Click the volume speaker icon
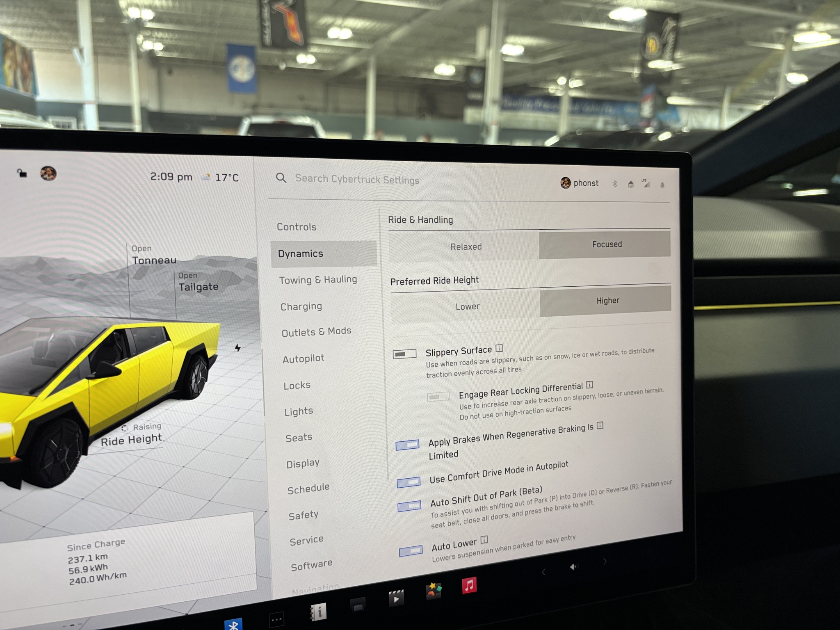This screenshot has width=840, height=630. tap(573, 567)
